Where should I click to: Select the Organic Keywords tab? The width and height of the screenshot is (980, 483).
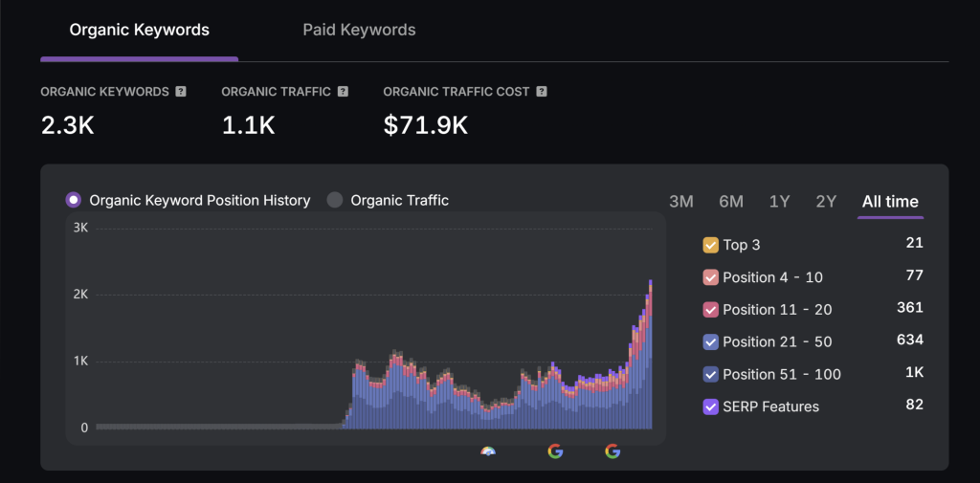[139, 30]
